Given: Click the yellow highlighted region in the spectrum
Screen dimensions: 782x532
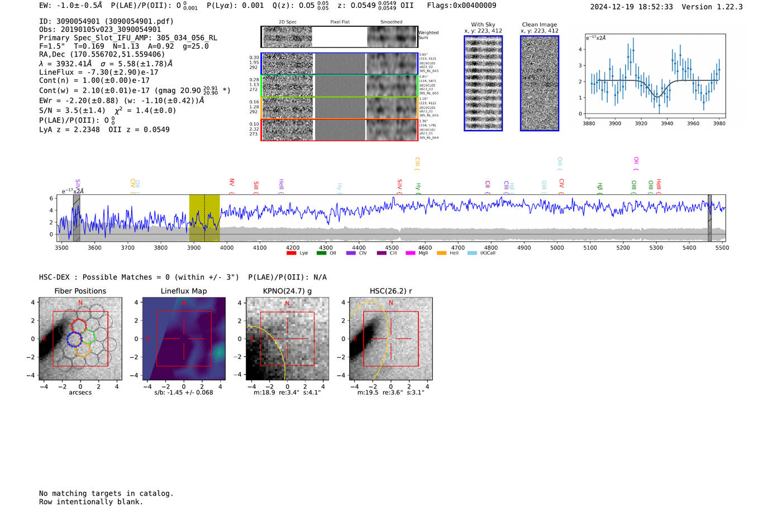Looking at the screenshot, I should [x=204, y=218].
